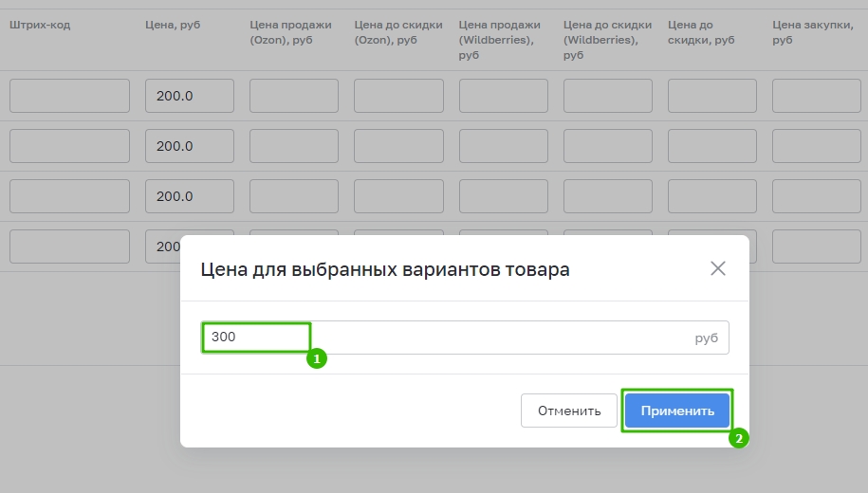
Task: Click third row Цена закупки field
Action: pyautogui.click(x=817, y=196)
